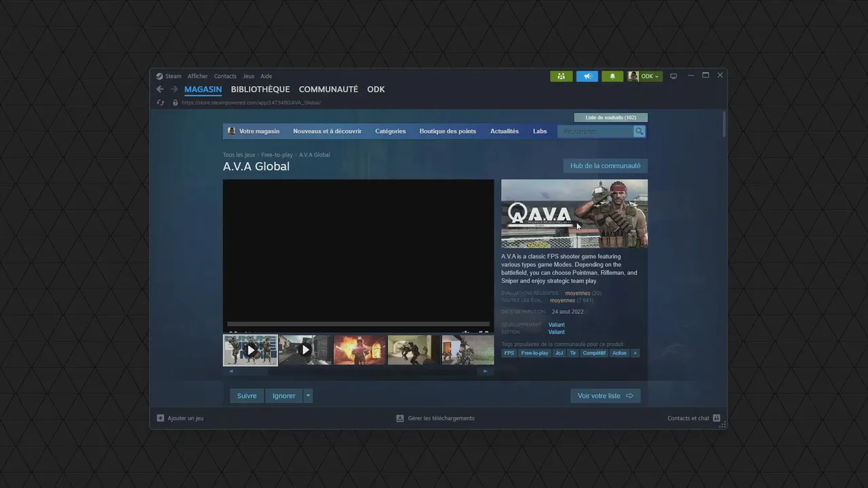
Task: Go back with the left arrow navigation icon
Action: click(160, 89)
